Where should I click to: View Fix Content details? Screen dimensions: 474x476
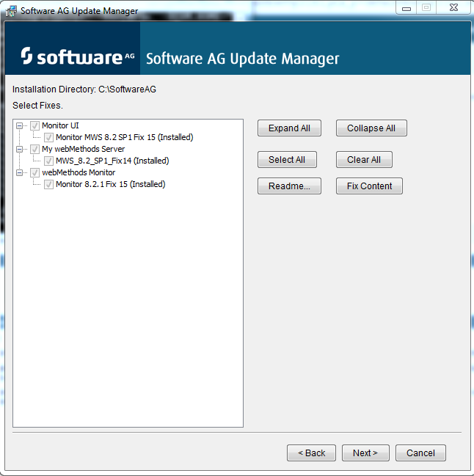pyautogui.click(x=369, y=186)
